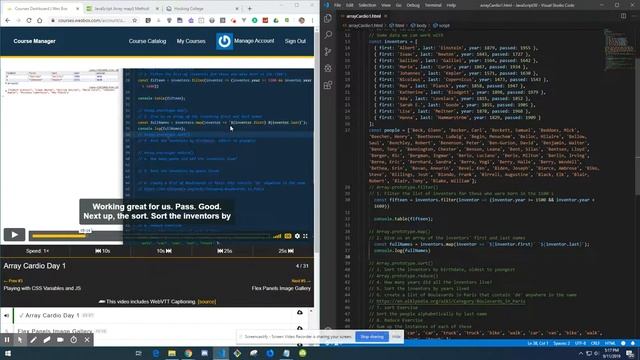Open the VS Code Explorer view
640x360 pixels.
pyautogui.click(x=328, y=18)
